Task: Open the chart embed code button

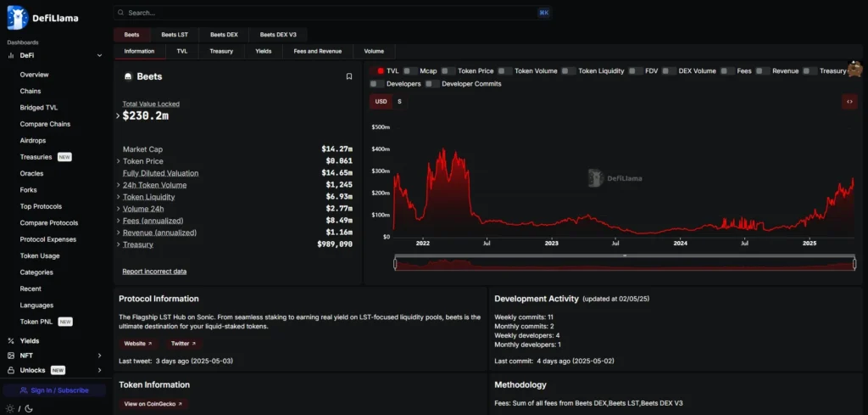Action: 849,101
